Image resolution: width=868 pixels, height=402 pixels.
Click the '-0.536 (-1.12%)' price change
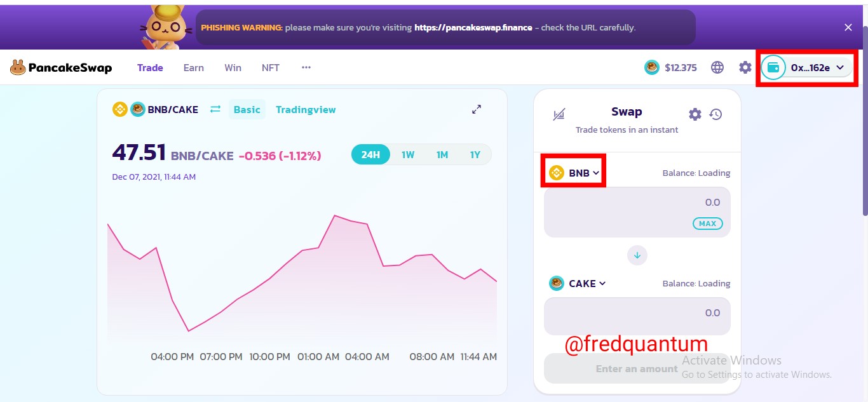coord(280,156)
